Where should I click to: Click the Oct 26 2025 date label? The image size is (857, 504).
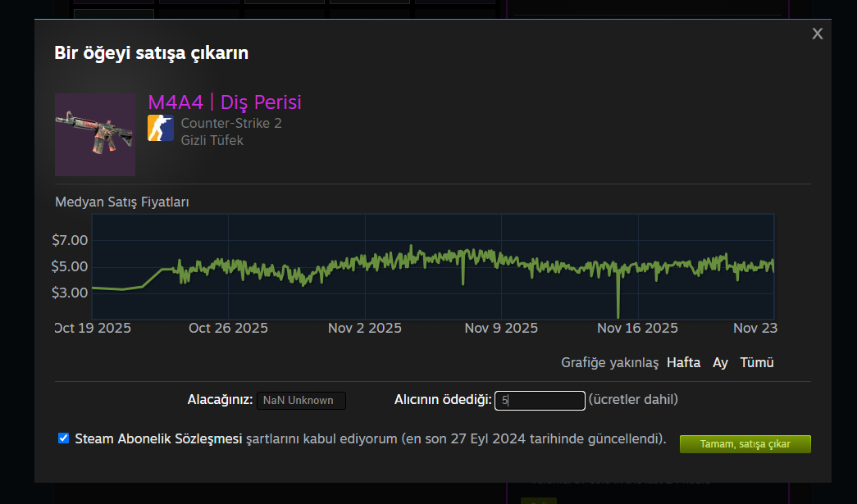(x=228, y=328)
